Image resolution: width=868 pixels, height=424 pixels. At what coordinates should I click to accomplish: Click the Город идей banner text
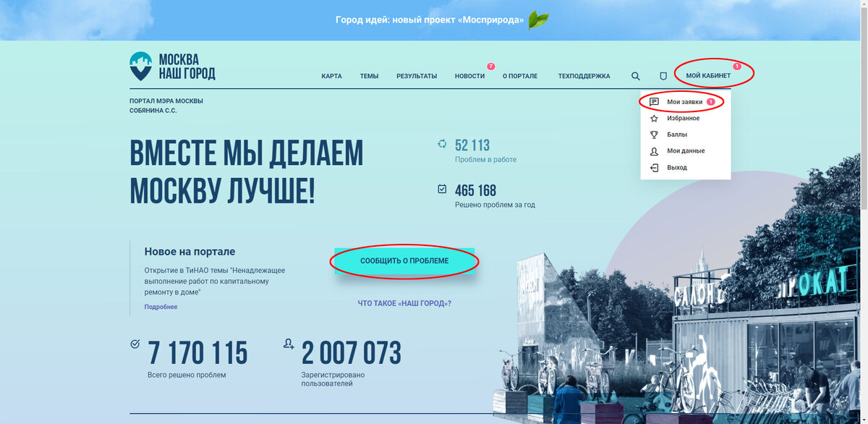click(x=430, y=20)
